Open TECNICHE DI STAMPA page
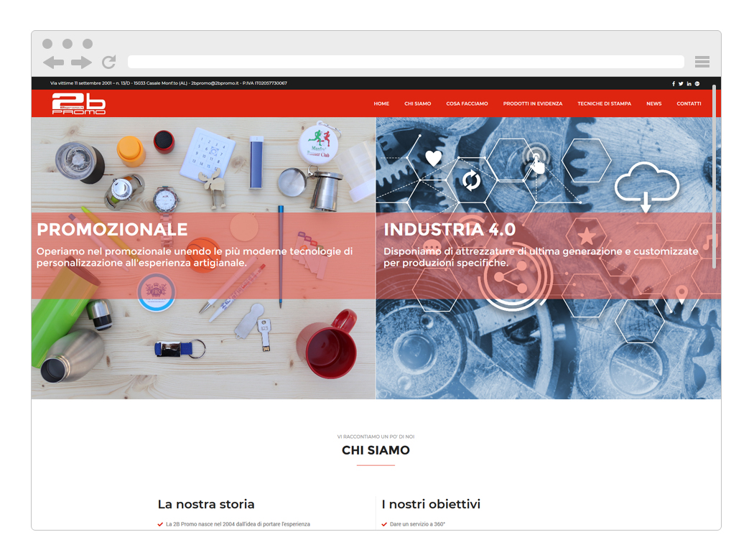The image size is (754, 560). (x=605, y=104)
